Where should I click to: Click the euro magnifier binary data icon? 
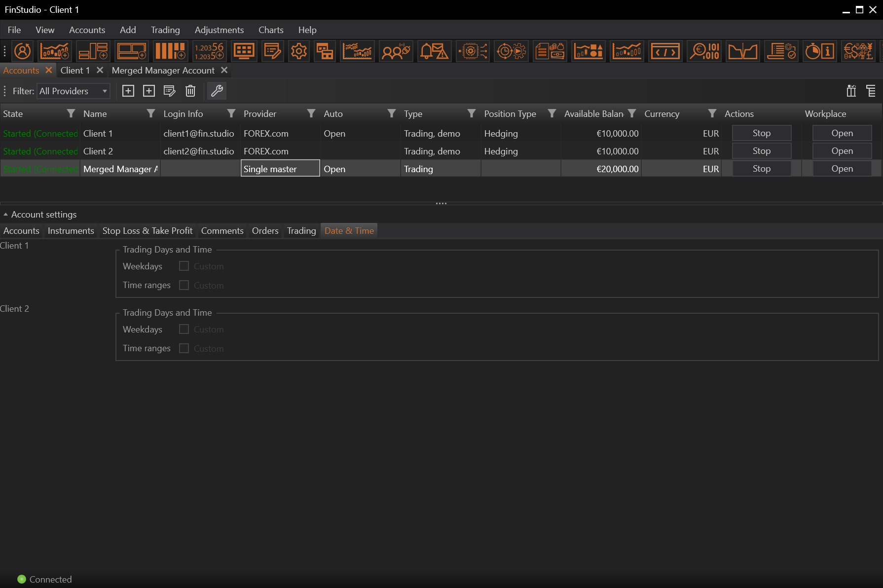tap(704, 51)
